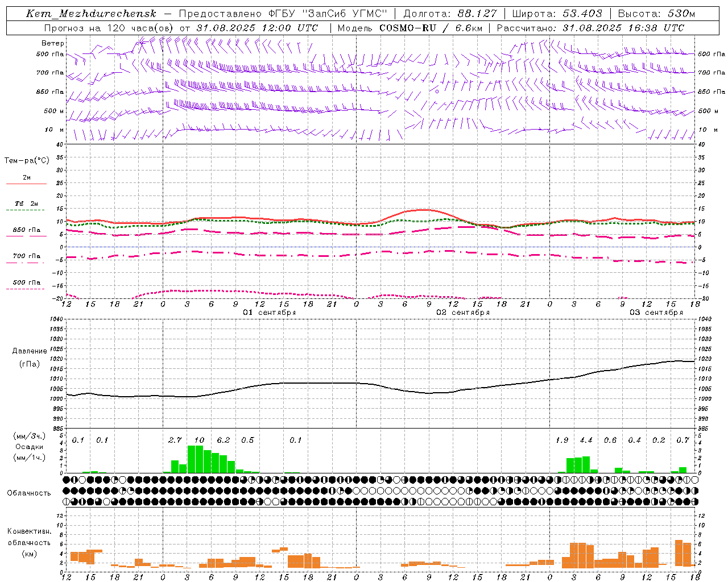Click the '(км)' convective cloud unit label
The width and height of the screenshot is (728, 582).
29,554
